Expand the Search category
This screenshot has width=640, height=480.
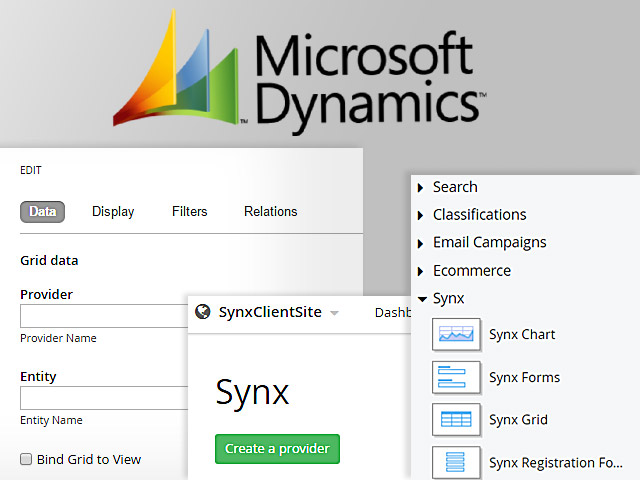point(420,188)
